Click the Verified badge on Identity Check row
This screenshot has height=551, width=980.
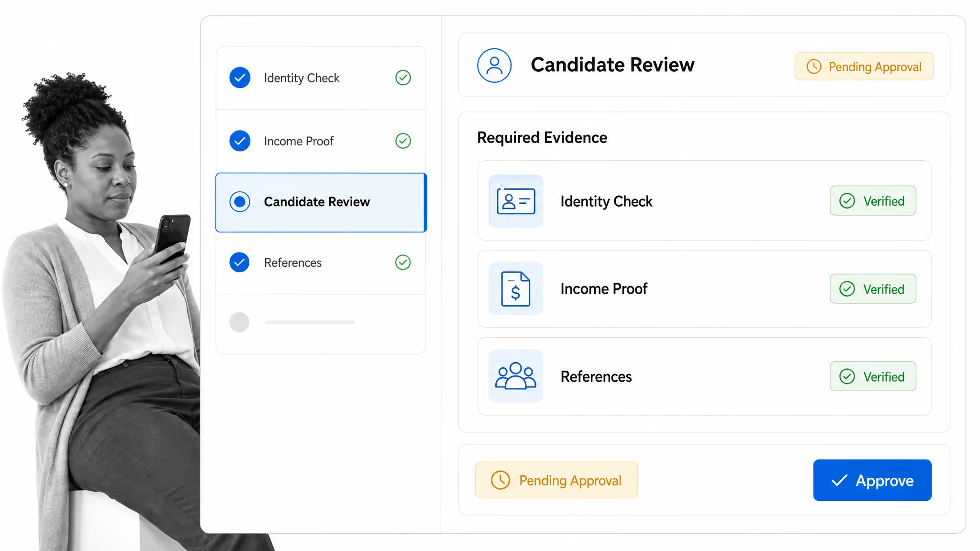tap(873, 201)
